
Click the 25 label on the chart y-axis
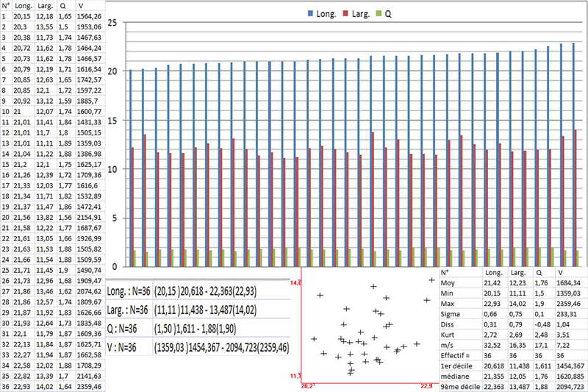click(x=112, y=24)
